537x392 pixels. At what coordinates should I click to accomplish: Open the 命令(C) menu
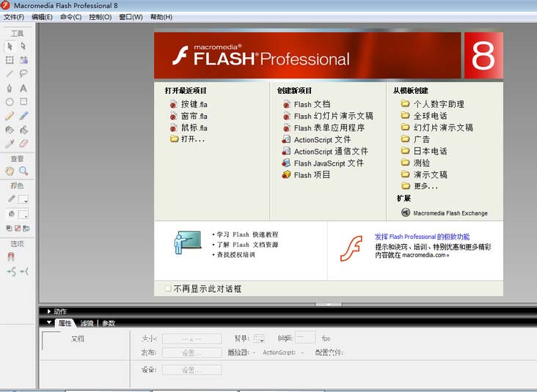coord(70,17)
